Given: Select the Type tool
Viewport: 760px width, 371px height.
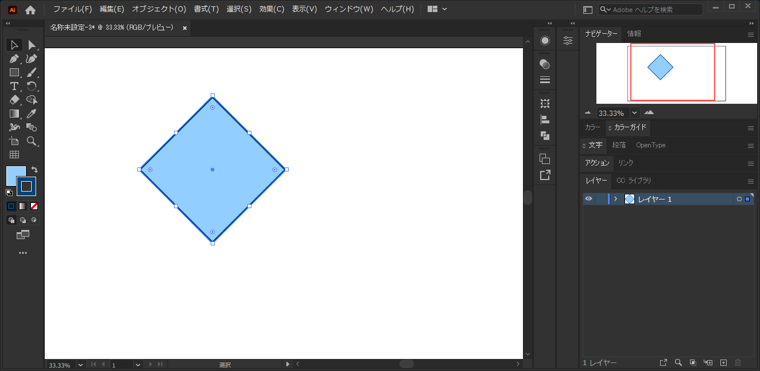Looking at the screenshot, I should tap(14, 86).
